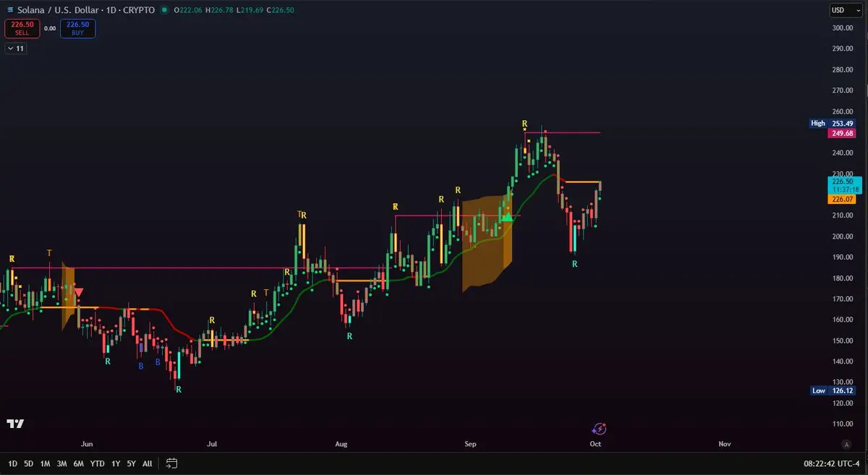
Task: Expand the collapsed 11 indicators legend
Action: click(x=15, y=48)
